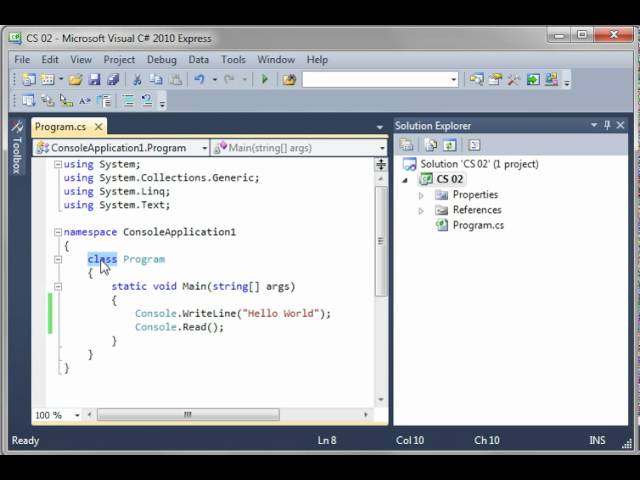Open the File menu
This screenshot has height=480, width=640.
click(x=22, y=60)
